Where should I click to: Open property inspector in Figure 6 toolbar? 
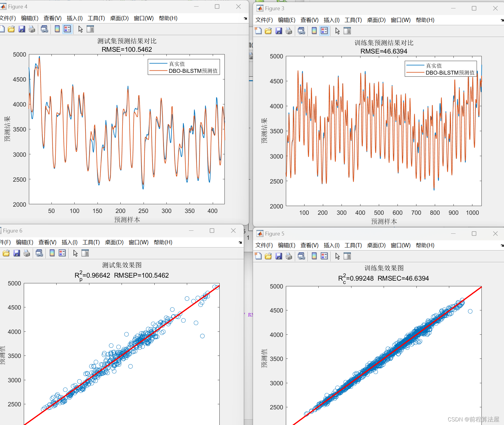(85, 253)
